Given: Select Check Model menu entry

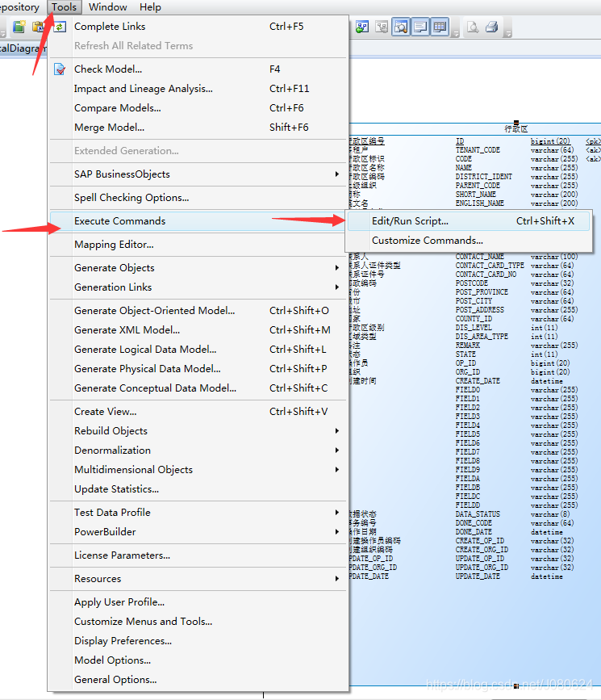Looking at the screenshot, I should 198,69.
